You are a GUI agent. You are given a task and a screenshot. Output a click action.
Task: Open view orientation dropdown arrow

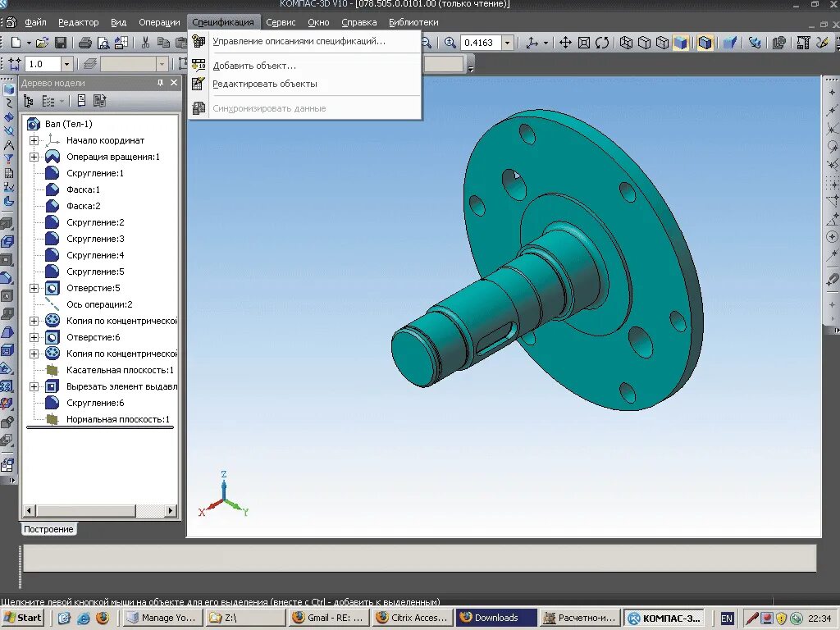(x=546, y=43)
